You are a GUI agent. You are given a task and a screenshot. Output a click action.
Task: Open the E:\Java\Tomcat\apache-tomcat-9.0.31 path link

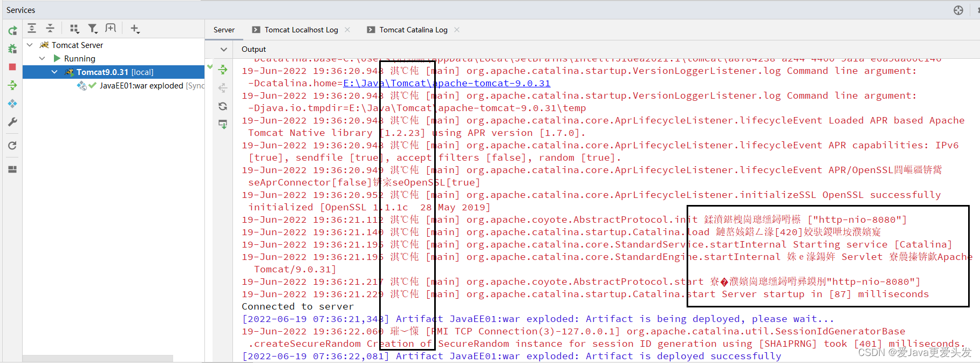click(447, 83)
